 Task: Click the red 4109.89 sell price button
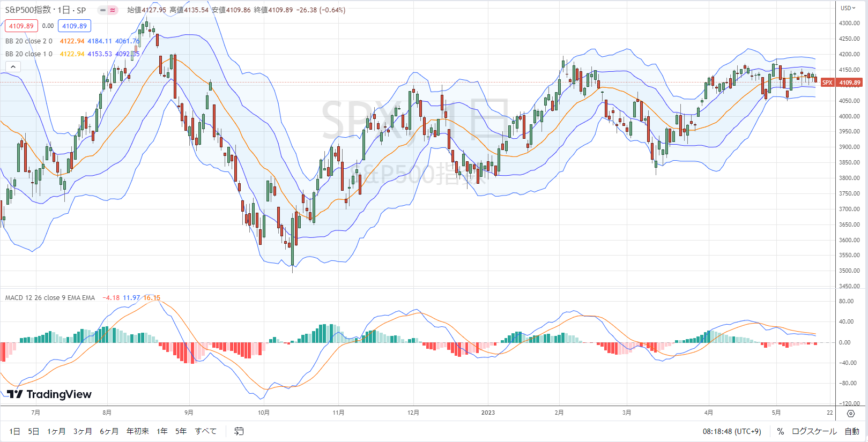tap(21, 26)
